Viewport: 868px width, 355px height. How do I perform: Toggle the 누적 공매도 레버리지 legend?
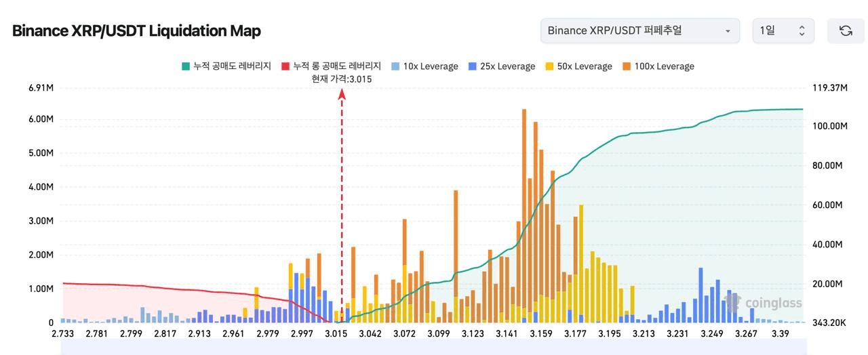[226, 66]
